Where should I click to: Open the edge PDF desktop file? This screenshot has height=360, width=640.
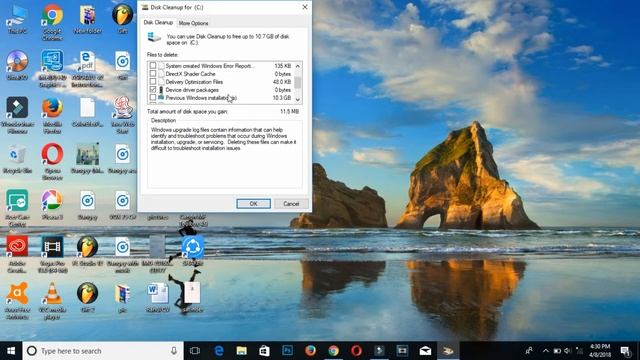pos(87,69)
